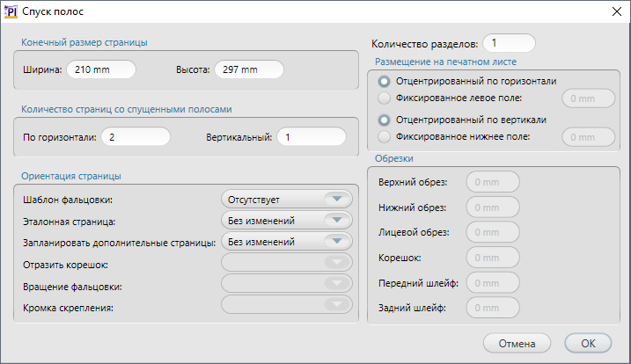Click the Корешок margin input field
631x364 pixels.
(x=493, y=258)
